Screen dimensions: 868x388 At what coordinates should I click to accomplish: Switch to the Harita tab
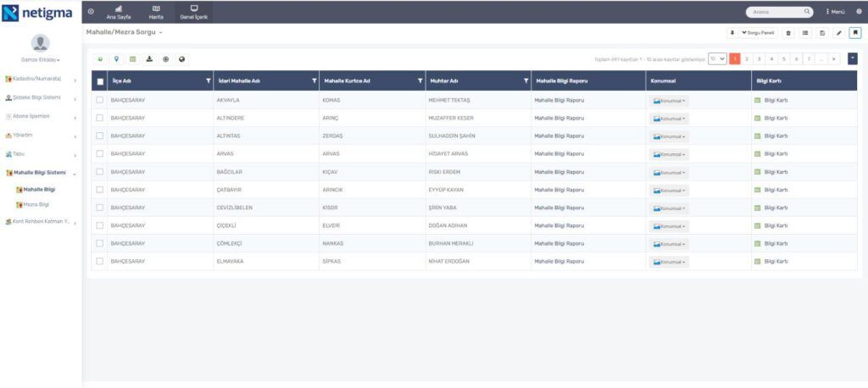point(155,12)
